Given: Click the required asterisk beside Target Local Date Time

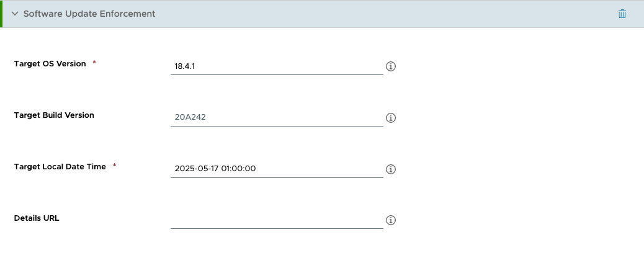Looking at the screenshot, I should tap(115, 166).
